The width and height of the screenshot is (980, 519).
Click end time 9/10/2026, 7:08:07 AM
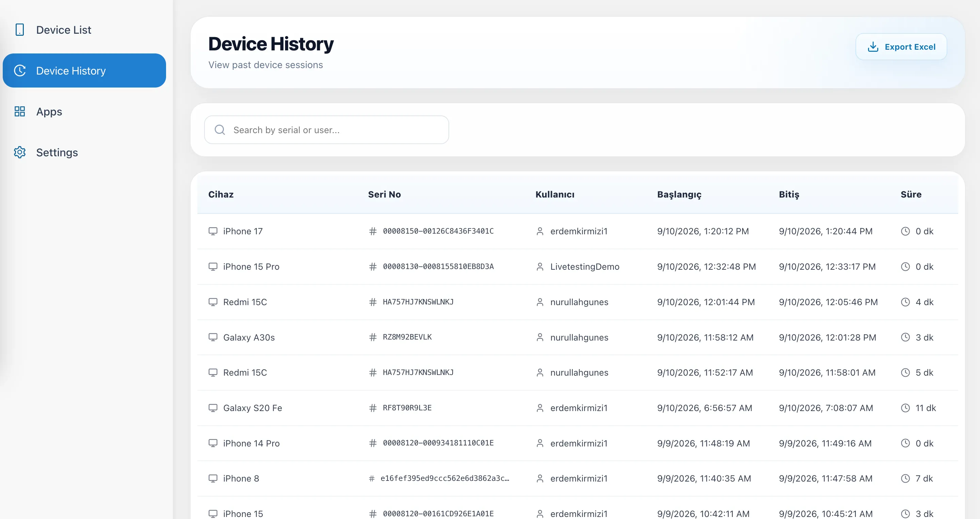coord(826,408)
